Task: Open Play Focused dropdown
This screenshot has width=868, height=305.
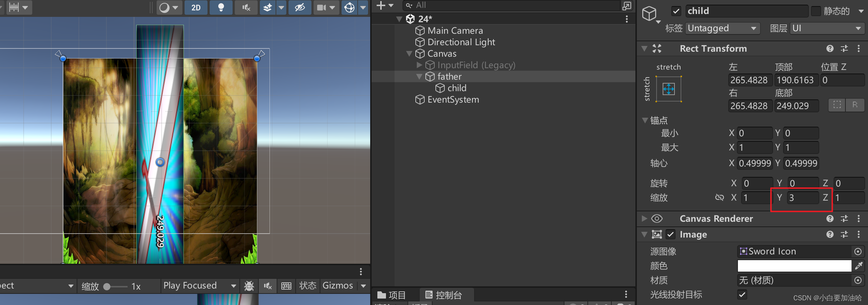Action: [x=200, y=286]
